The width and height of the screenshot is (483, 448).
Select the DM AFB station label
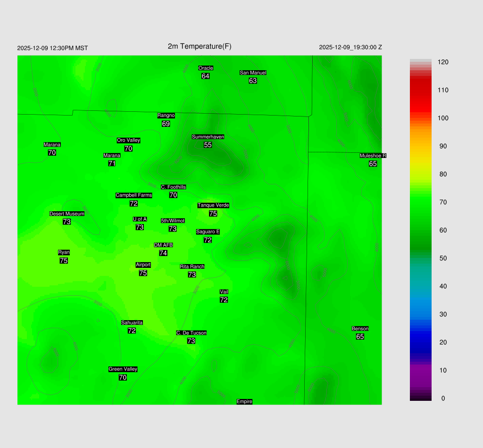coord(163,245)
